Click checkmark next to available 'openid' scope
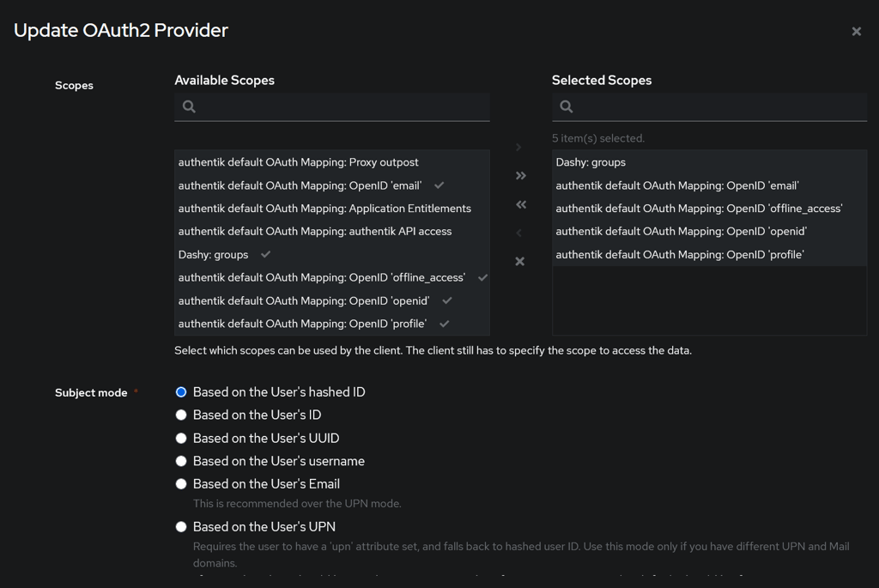Viewport: 879px width, 588px height. pos(446,300)
